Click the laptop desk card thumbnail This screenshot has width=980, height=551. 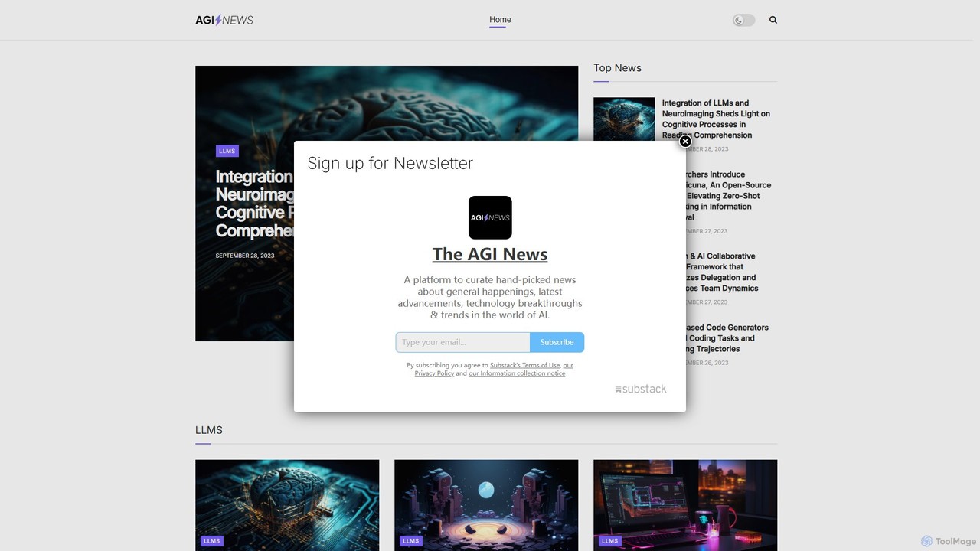(685, 505)
